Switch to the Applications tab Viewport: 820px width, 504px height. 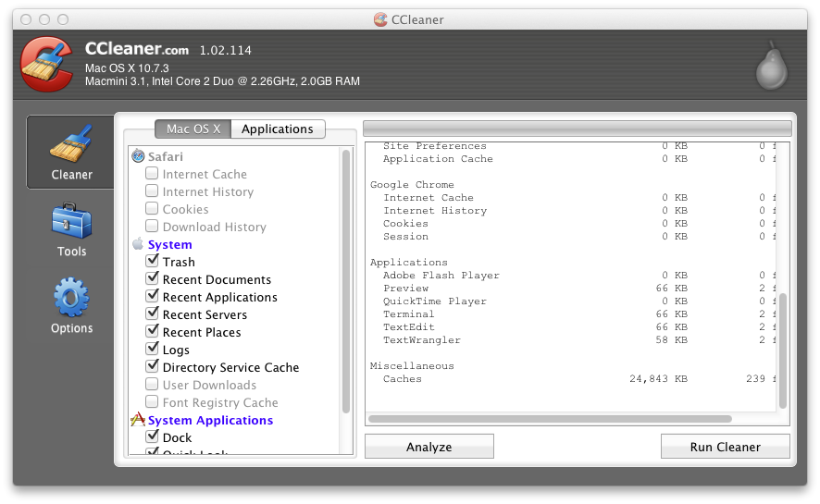coord(278,129)
